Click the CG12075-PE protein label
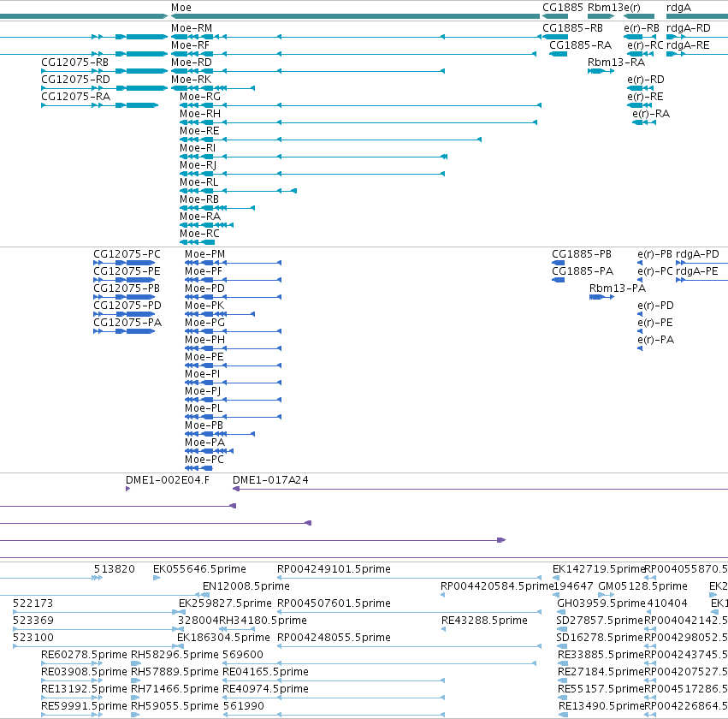The image size is (728, 719). tap(127, 271)
